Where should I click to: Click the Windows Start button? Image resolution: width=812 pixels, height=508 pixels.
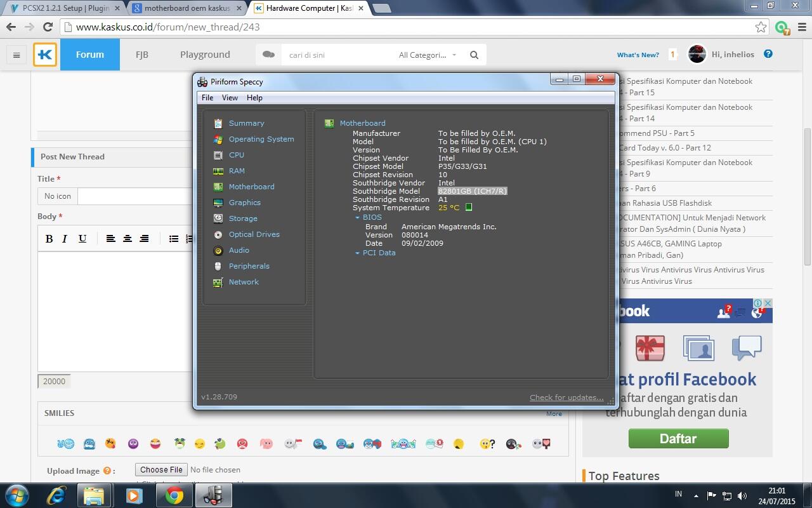click(x=17, y=495)
